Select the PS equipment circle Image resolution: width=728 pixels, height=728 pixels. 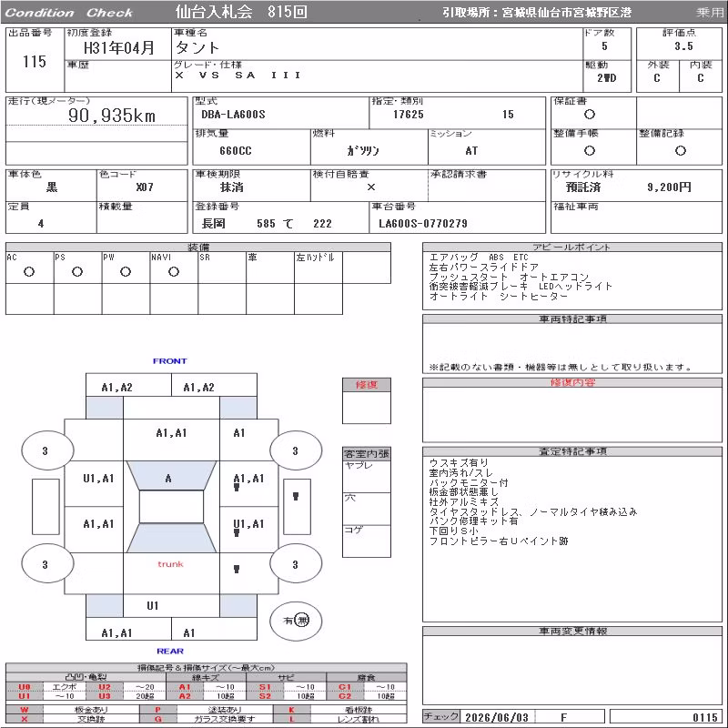tap(77, 271)
